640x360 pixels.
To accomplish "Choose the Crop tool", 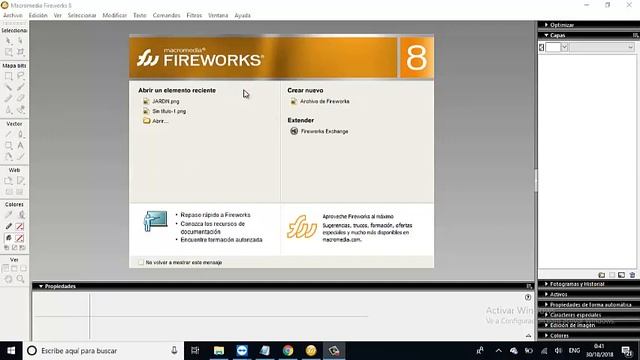I will point(20,52).
